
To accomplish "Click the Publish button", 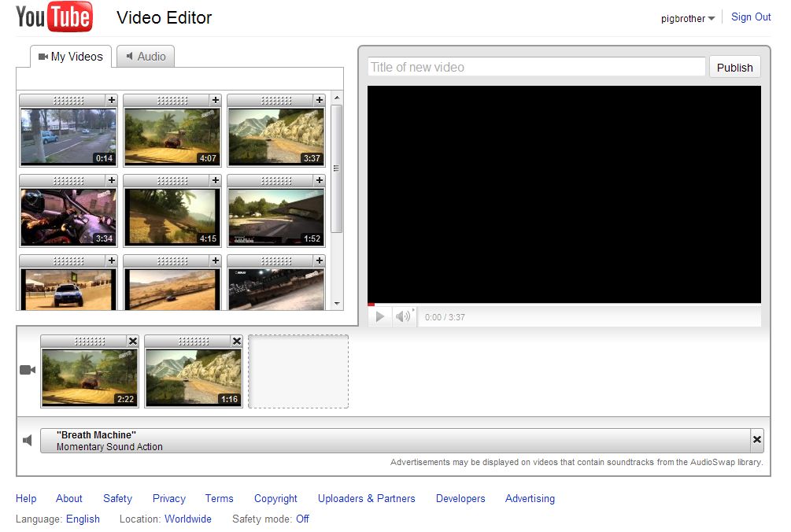I will click(734, 68).
